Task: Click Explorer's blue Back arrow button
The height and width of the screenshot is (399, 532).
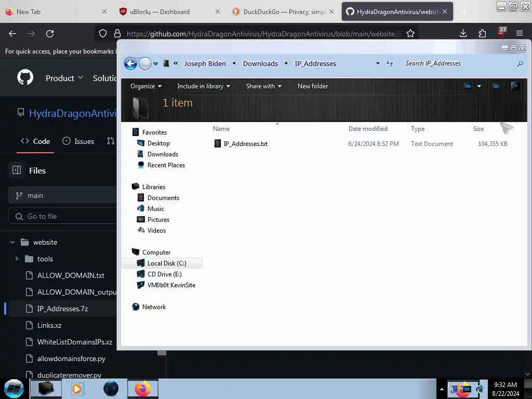Action: (x=130, y=63)
